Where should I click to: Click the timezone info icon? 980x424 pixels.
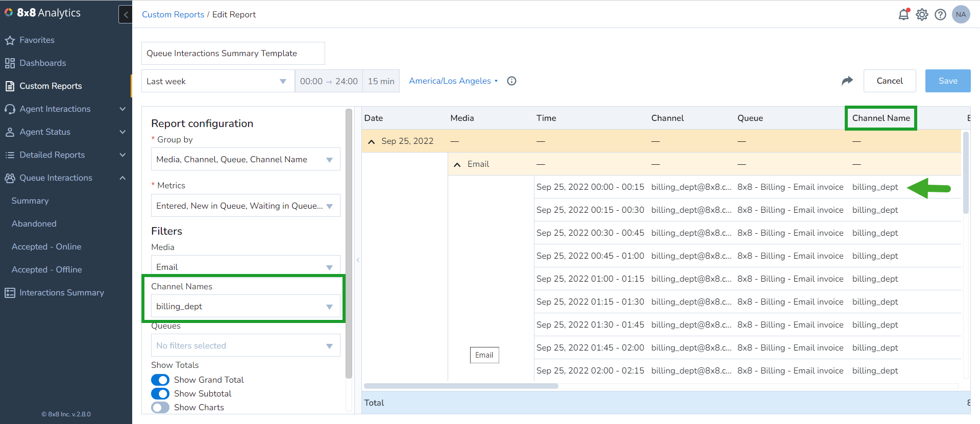point(511,81)
